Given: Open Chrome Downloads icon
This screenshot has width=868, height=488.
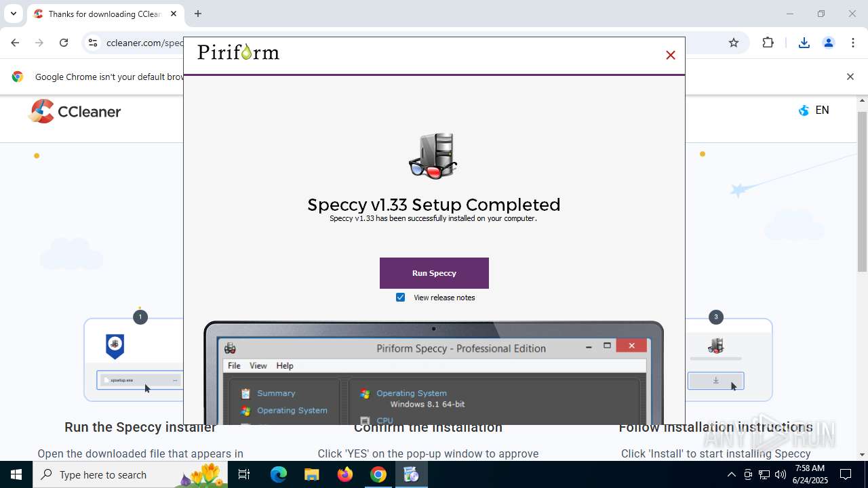Looking at the screenshot, I should point(804,43).
